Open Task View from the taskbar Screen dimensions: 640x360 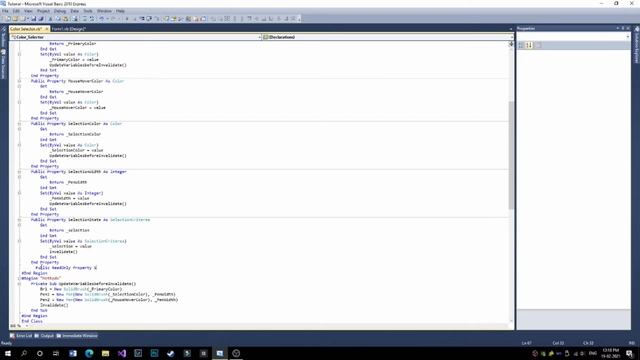coord(56,353)
